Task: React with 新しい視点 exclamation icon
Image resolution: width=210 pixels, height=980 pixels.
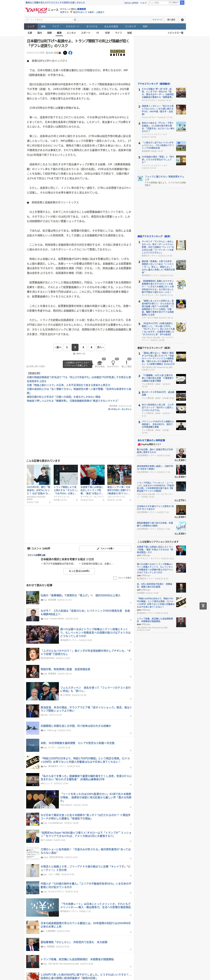Action: click(127, 363)
